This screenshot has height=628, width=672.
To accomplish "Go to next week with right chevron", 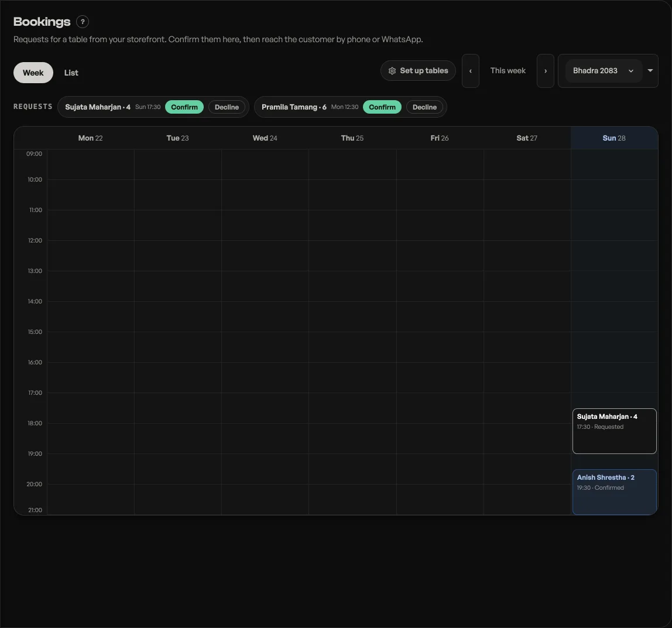I will [x=546, y=71].
